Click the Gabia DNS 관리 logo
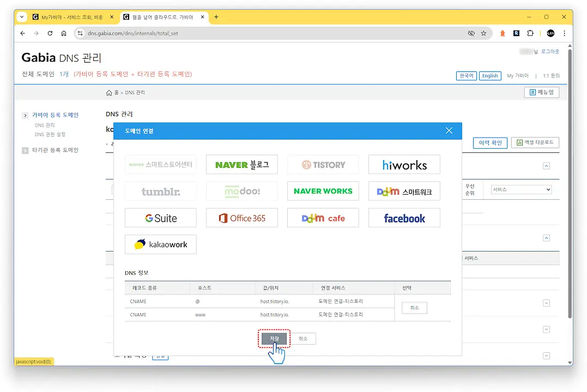Image resolution: width=587 pixels, height=392 pixels. pos(62,58)
